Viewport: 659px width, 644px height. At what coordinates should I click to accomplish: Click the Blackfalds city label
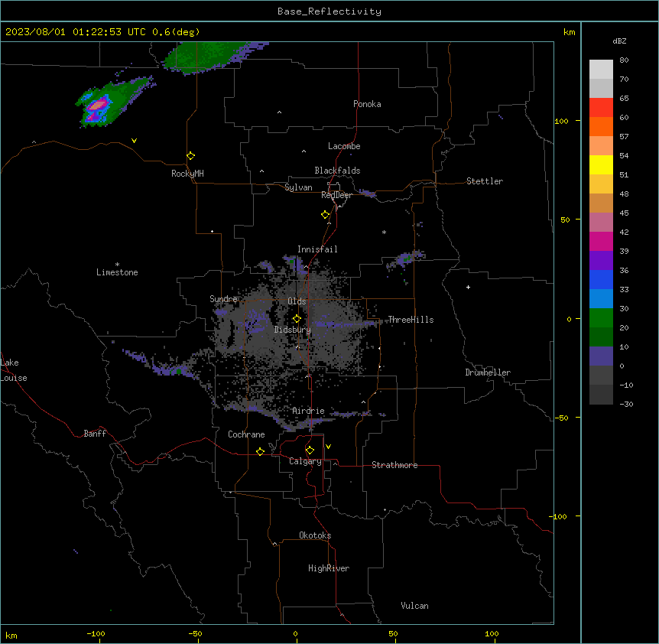(337, 171)
